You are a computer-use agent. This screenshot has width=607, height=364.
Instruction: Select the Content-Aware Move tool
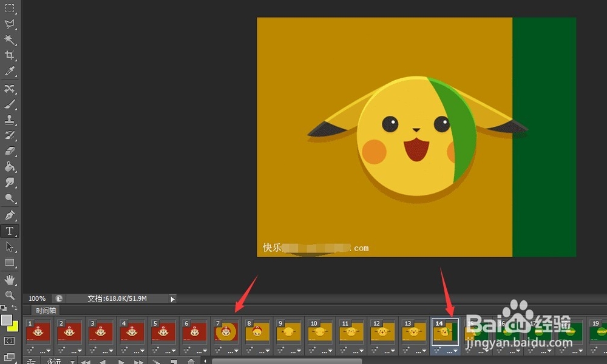(x=10, y=89)
